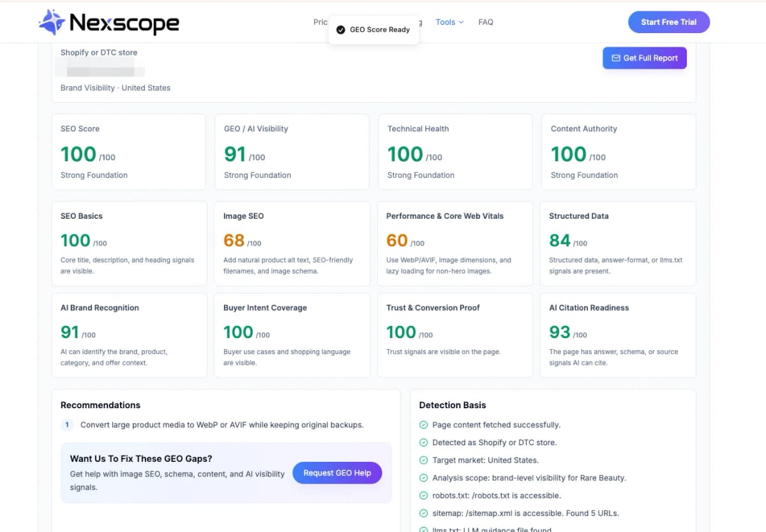Click the Buyer Intent Coverage heading
The width and height of the screenshot is (766, 532).
(x=265, y=308)
